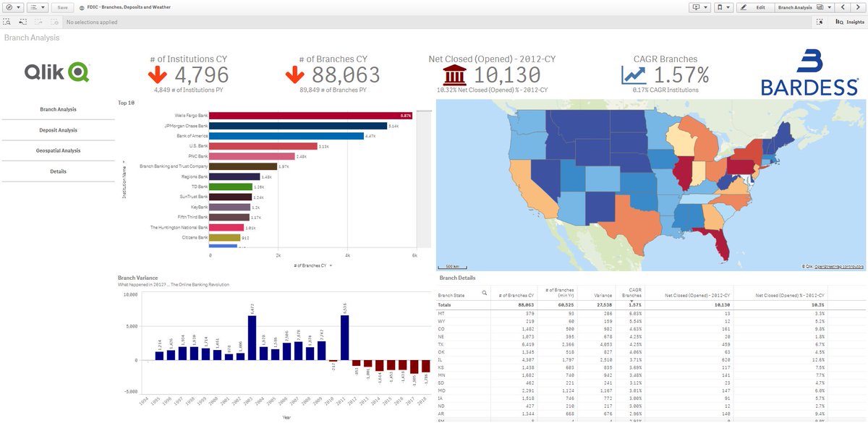Screen dimensions: 868x423
Task: Click the Qlik logo
Action: [x=57, y=72]
